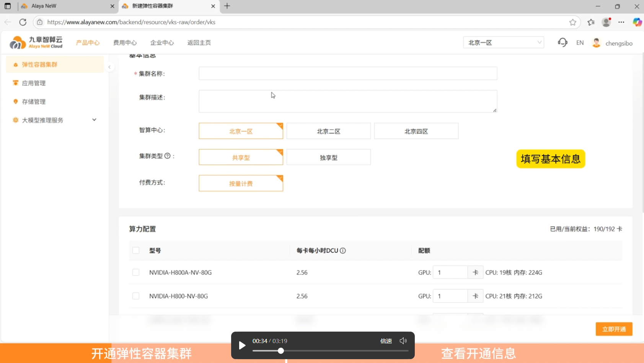This screenshot has height=363, width=644.
Task: Open the 费用中心 menu item
Action: (125, 43)
